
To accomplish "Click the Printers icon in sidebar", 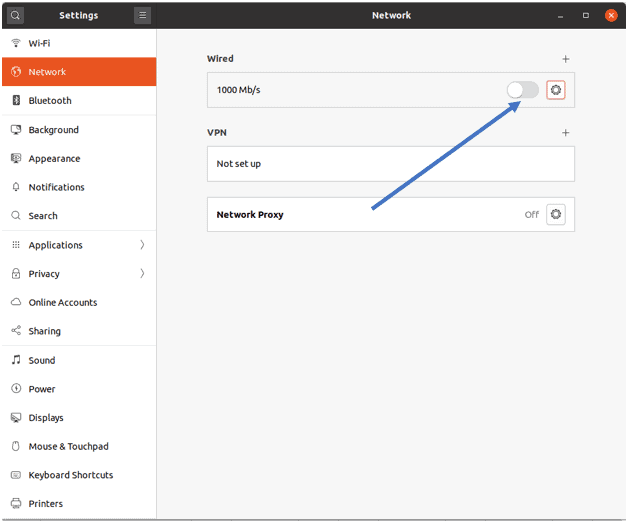I will 16,503.
